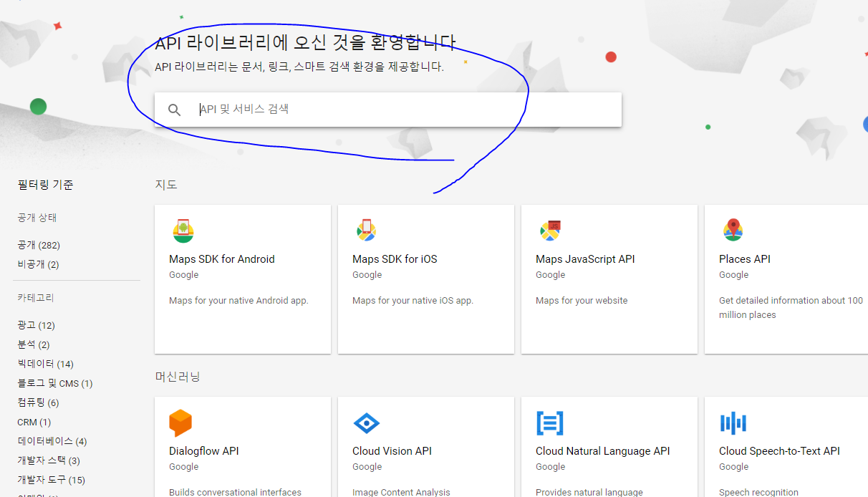Screen dimensions: 868x497
Task: Click Google label under Dialogflow API
Action: [x=184, y=467]
